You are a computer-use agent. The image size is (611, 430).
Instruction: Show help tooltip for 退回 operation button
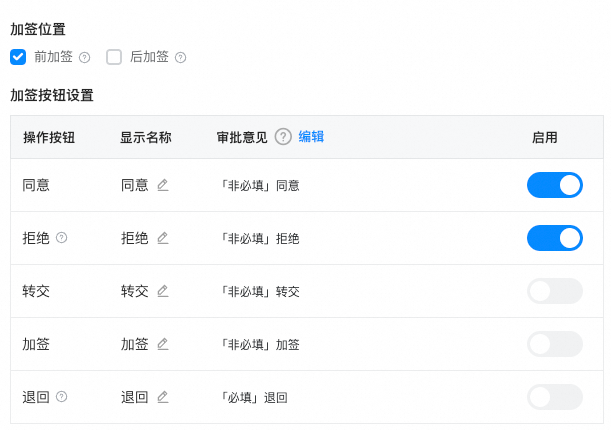point(62,397)
